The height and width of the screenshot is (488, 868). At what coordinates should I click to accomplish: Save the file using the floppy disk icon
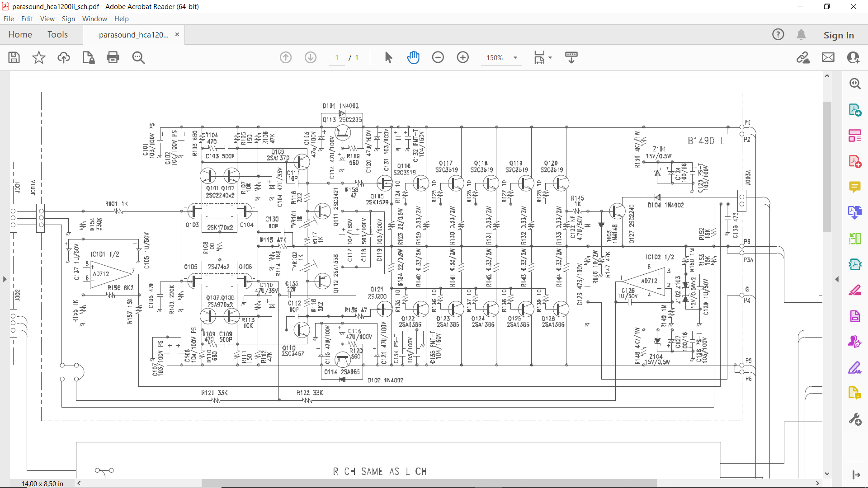[x=14, y=57]
